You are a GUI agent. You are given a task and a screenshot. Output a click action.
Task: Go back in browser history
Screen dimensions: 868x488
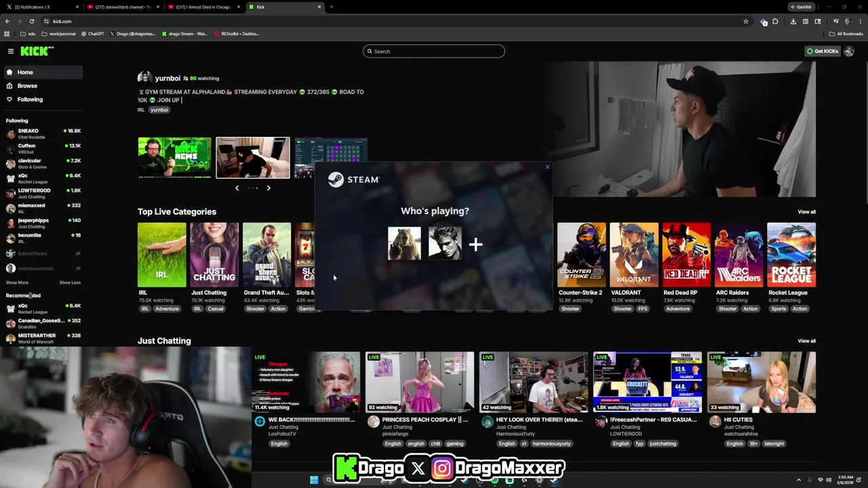tap(7, 21)
